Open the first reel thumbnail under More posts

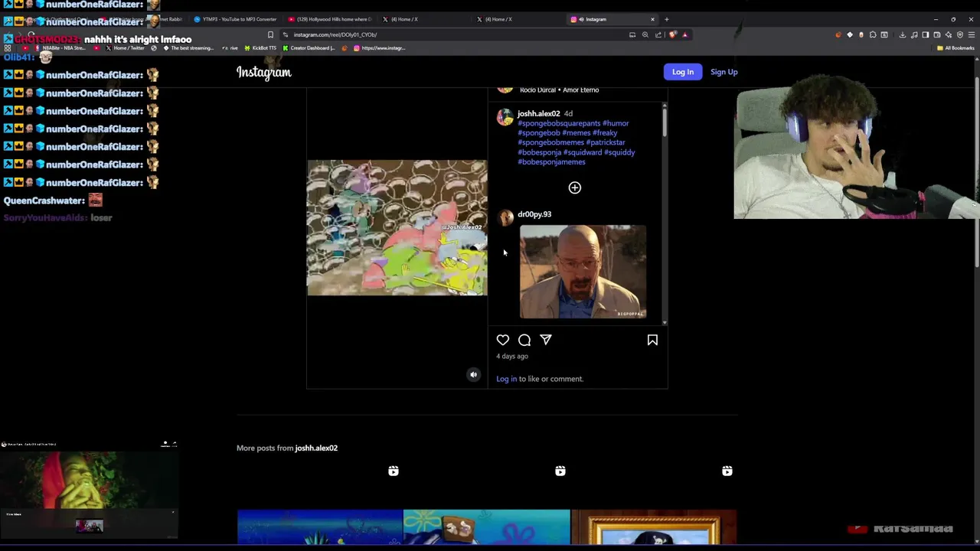tap(319, 527)
